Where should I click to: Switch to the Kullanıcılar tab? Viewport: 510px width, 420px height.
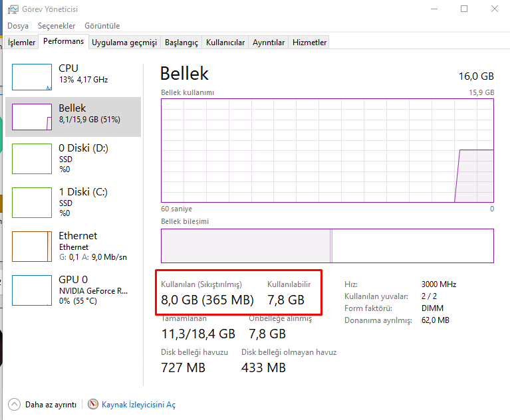coord(225,43)
